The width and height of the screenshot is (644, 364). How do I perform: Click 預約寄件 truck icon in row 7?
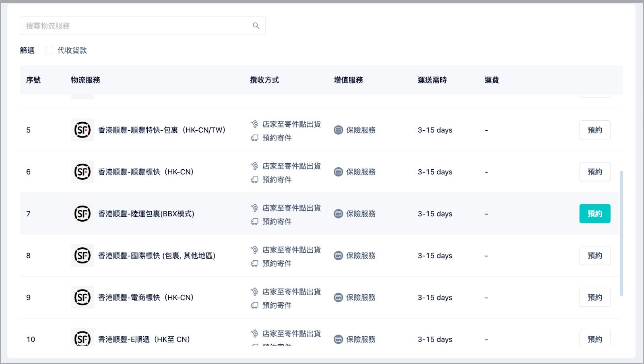254,222
